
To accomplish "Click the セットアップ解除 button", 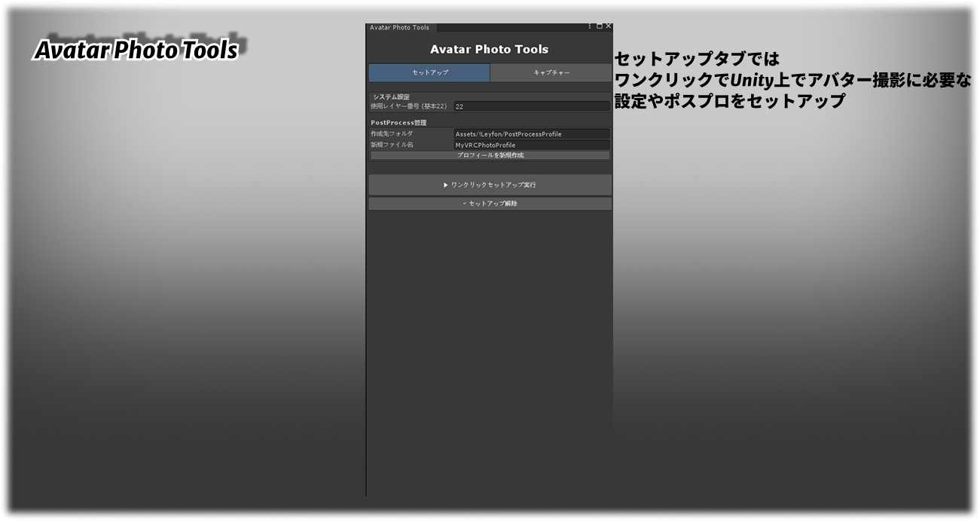I will click(490, 204).
